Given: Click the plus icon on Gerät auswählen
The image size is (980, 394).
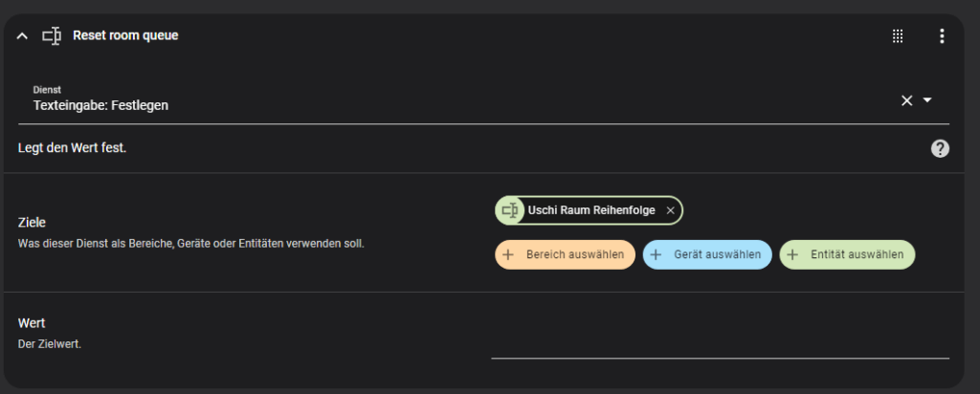Looking at the screenshot, I should tap(656, 254).
